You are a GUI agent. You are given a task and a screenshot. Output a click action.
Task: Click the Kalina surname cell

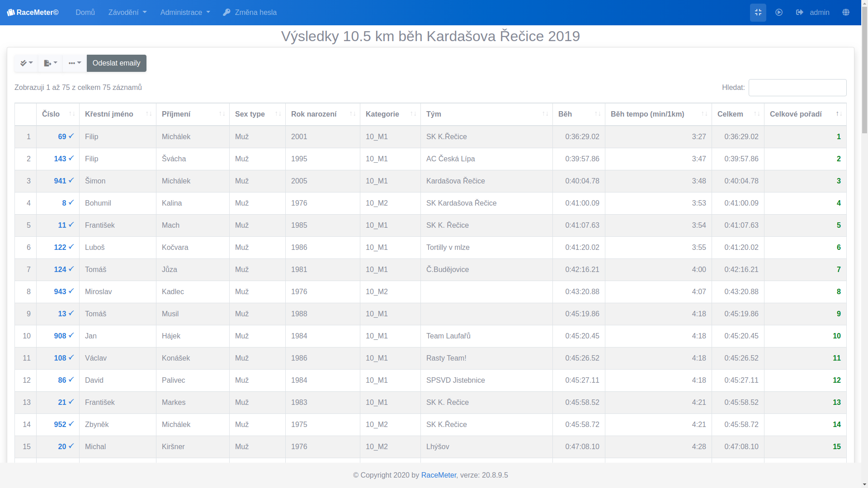coord(193,203)
